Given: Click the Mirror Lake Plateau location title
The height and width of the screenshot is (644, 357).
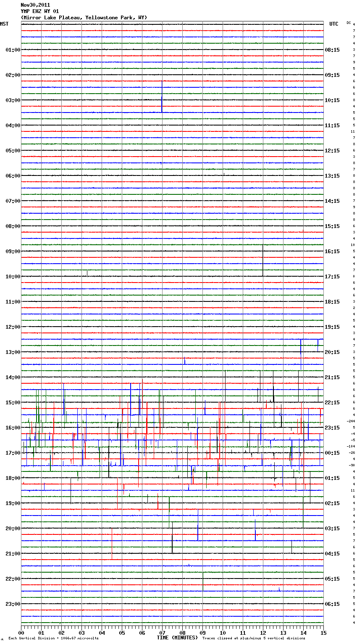Looking at the screenshot, I should [x=84, y=18].
